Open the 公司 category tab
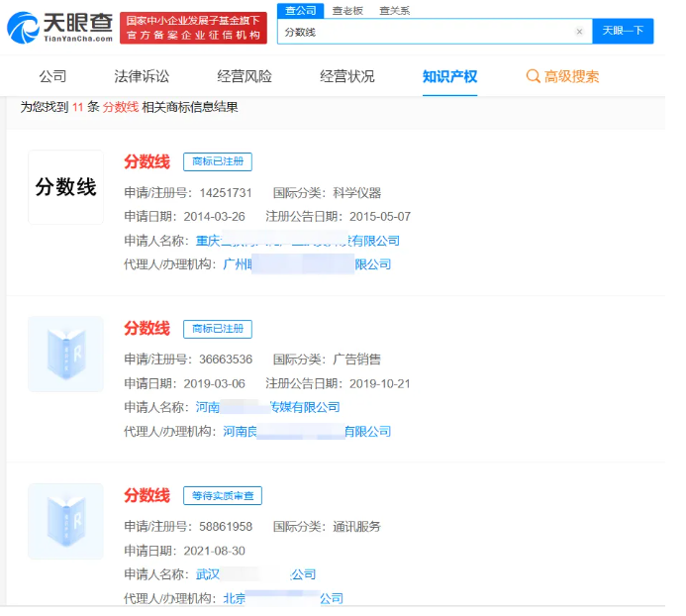The width and height of the screenshot is (686, 616). (52, 76)
